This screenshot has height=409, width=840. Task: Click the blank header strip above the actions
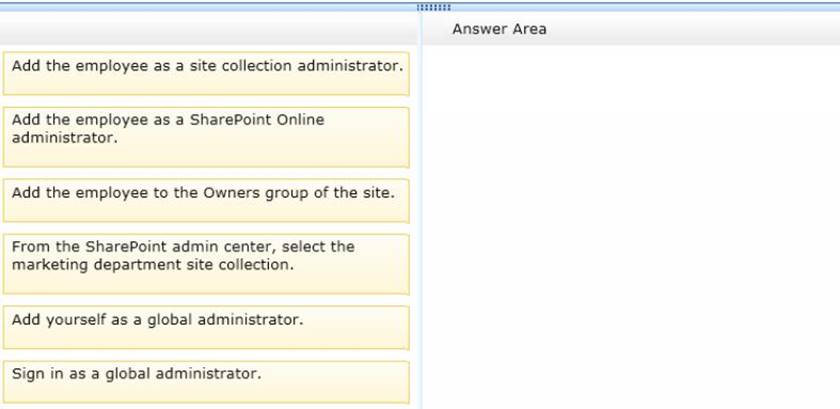click(x=206, y=28)
